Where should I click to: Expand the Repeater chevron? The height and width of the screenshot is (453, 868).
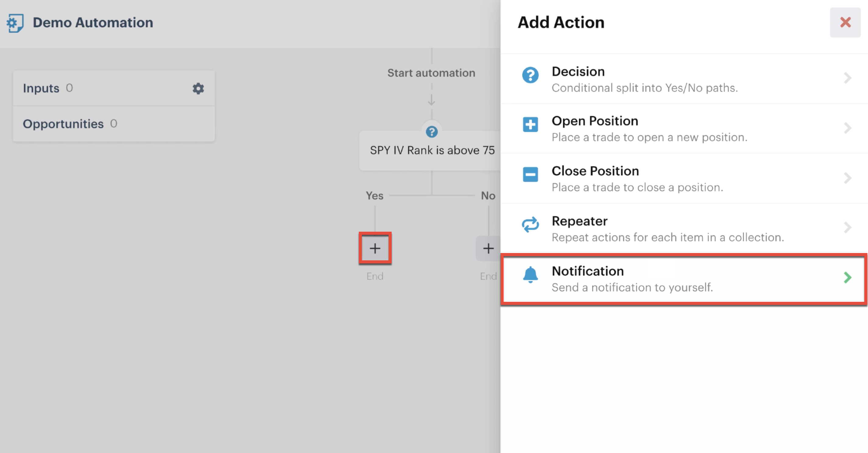(848, 228)
